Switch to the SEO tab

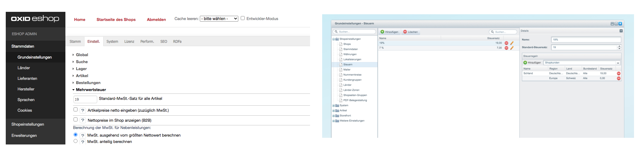[x=164, y=42]
